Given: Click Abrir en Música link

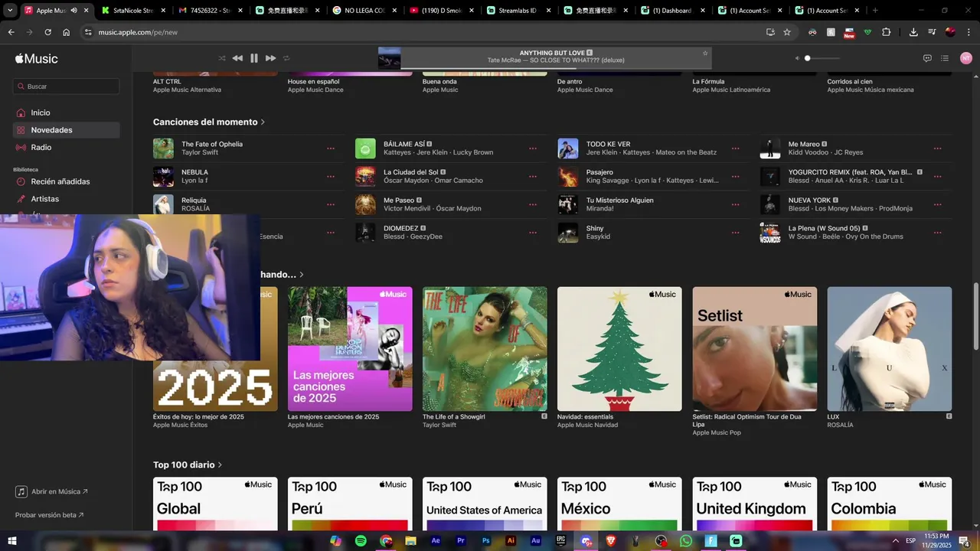Looking at the screenshot, I should tap(51, 491).
